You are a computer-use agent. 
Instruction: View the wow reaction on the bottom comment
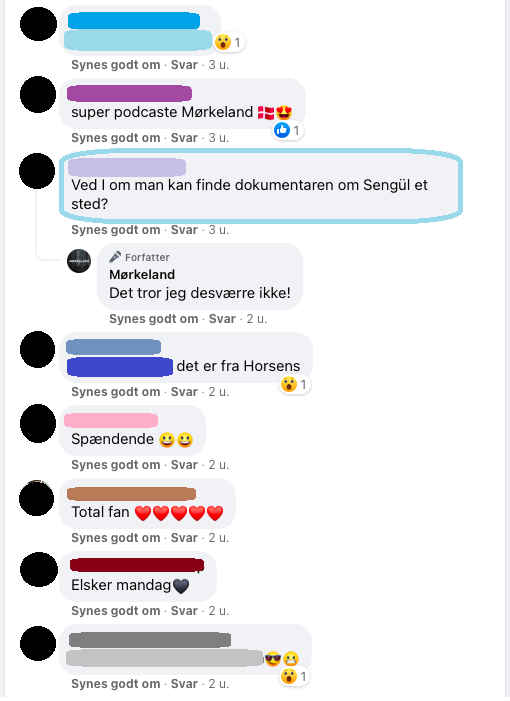(295, 676)
